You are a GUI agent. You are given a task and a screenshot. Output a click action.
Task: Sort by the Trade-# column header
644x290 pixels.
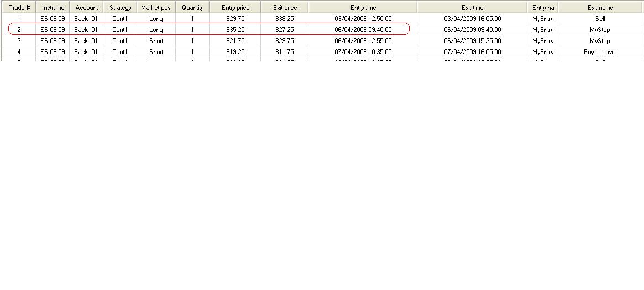[19, 8]
